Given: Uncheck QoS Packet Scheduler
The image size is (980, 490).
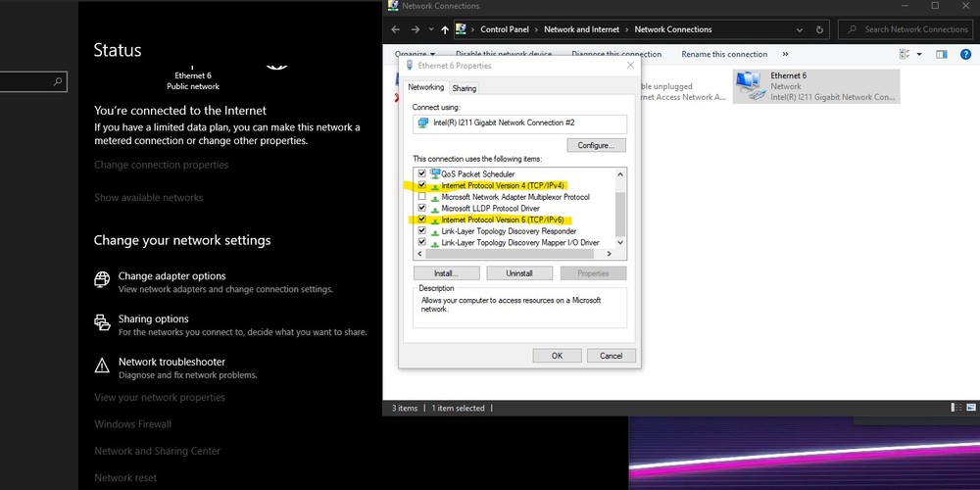Looking at the screenshot, I should click(x=421, y=173).
